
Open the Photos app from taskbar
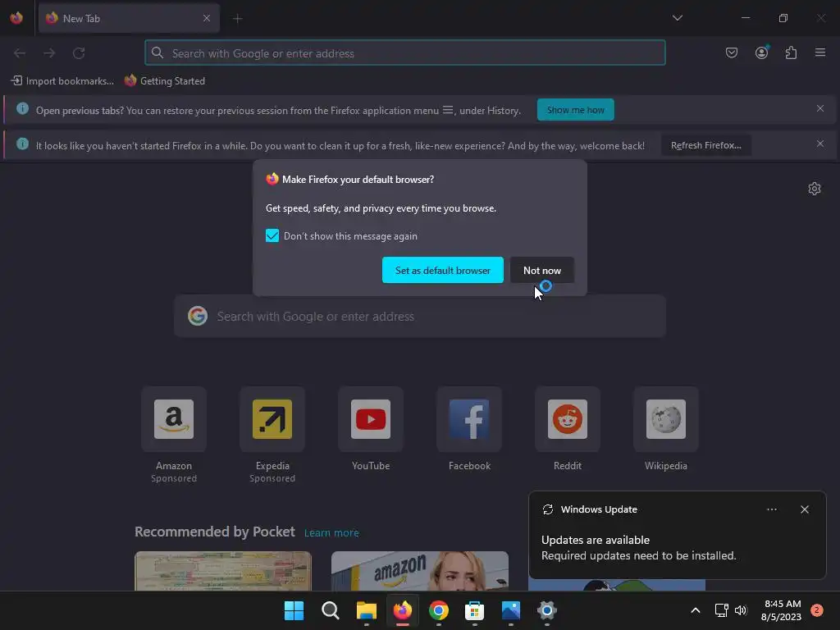pos(511,610)
